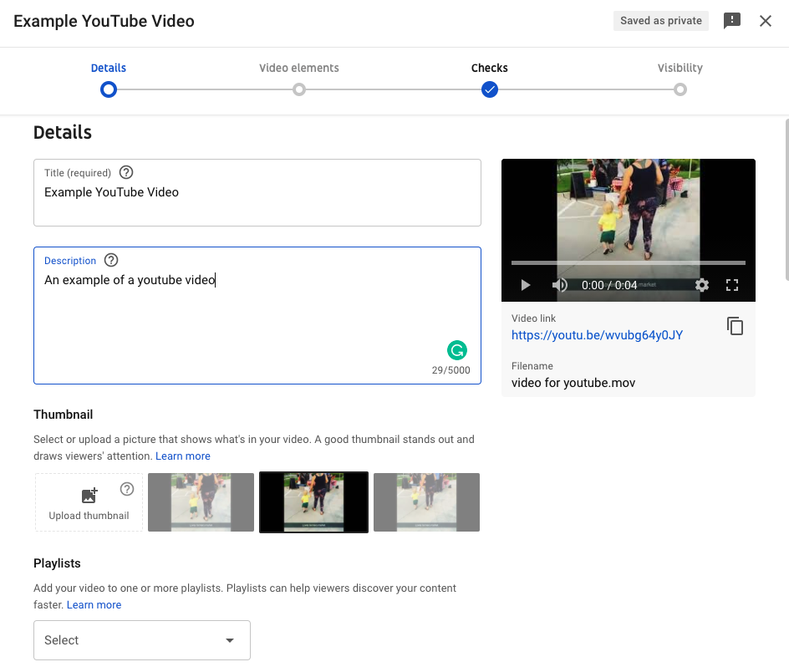The height and width of the screenshot is (672, 789).
Task: Click Learn more under Playlists
Action: coord(94,605)
